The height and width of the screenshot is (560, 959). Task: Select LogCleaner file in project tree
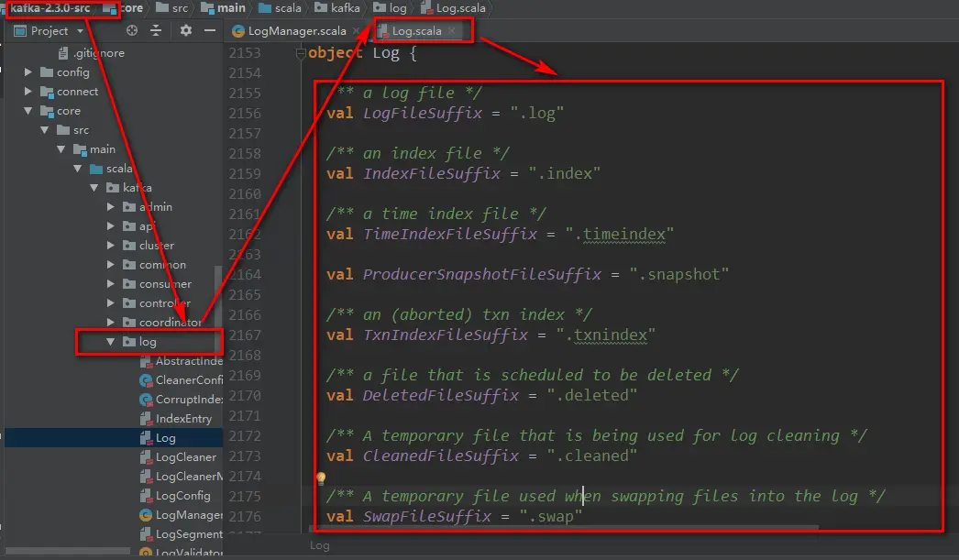point(185,457)
